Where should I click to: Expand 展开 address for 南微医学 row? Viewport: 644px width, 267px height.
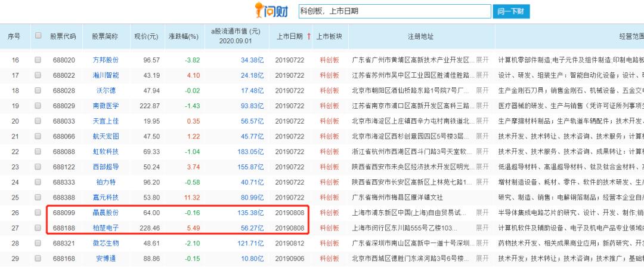(x=482, y=106)
